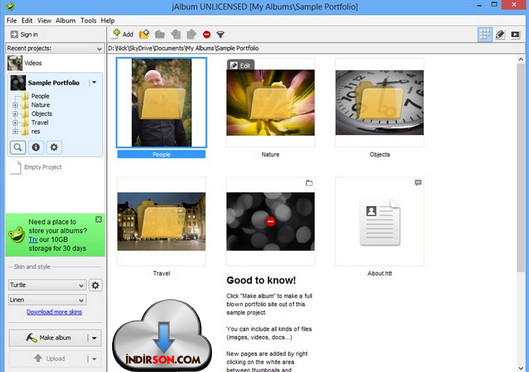Open the Linen style dropdown
529x372 pixels.
pyautogui.click(x=47, y=300)
